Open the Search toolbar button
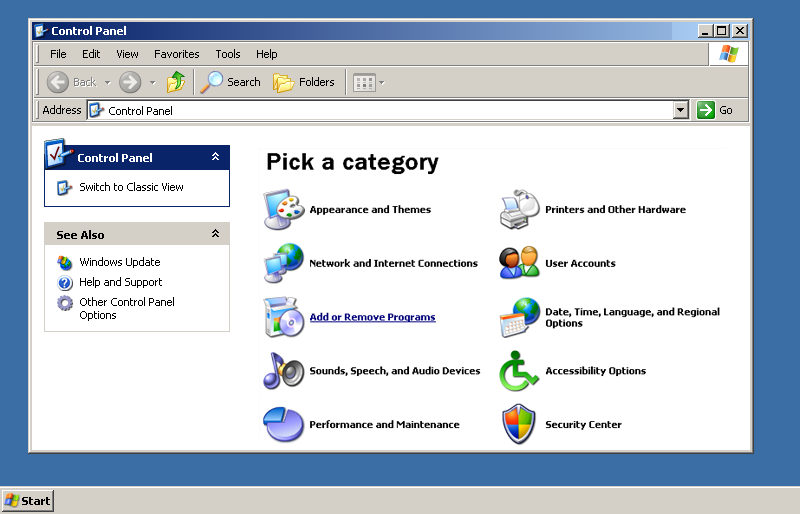 point(230,82)
